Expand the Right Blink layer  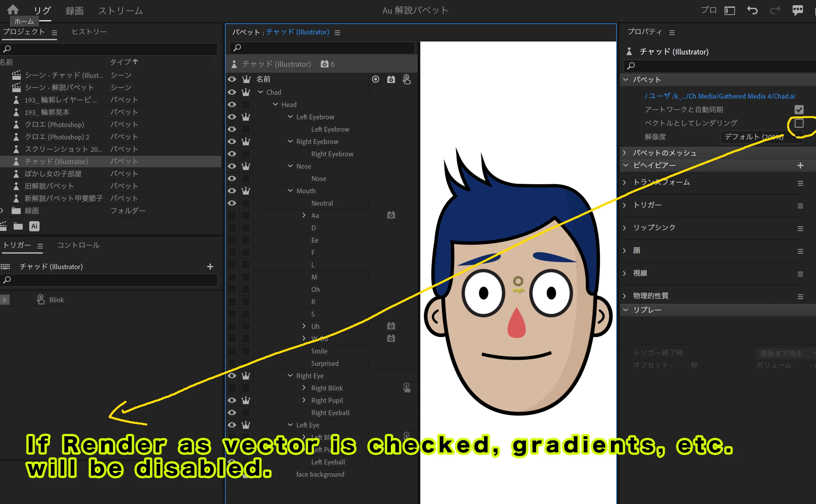pyautogui.click(x=304, y=388)
